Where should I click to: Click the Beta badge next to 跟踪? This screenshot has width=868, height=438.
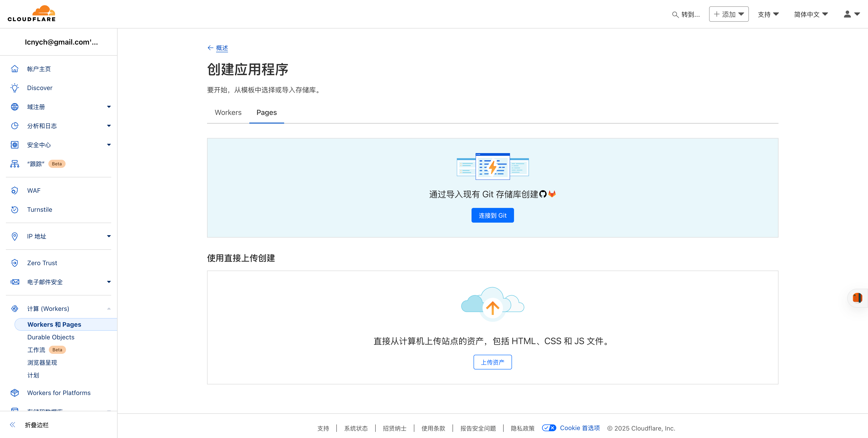click(57, 164)
